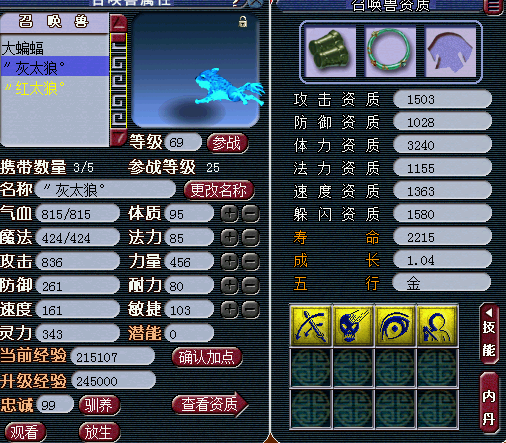Switch to the 技能 side tab
The image size is (506, 443).
point(489,334)
